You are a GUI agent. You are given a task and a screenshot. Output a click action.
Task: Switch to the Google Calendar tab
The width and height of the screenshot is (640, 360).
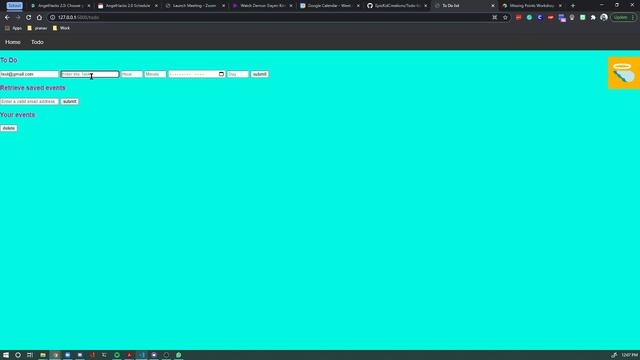click(329, 6)
